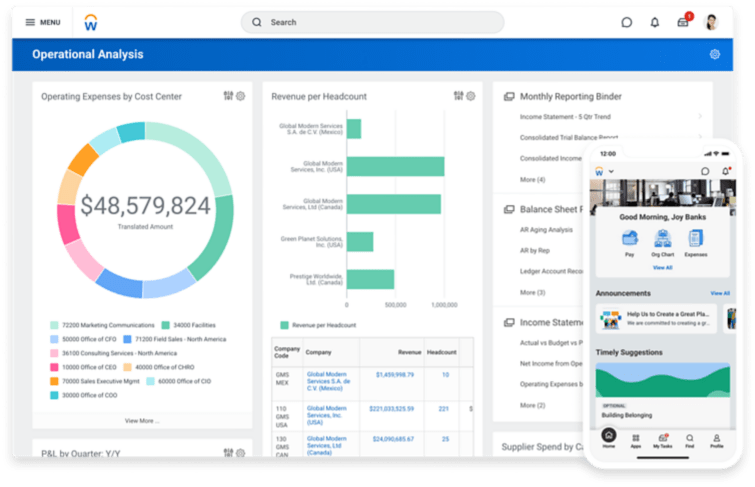Open Workday dropdown chevron on phone
Screen dimensions: 755x487
click(611, 171)
